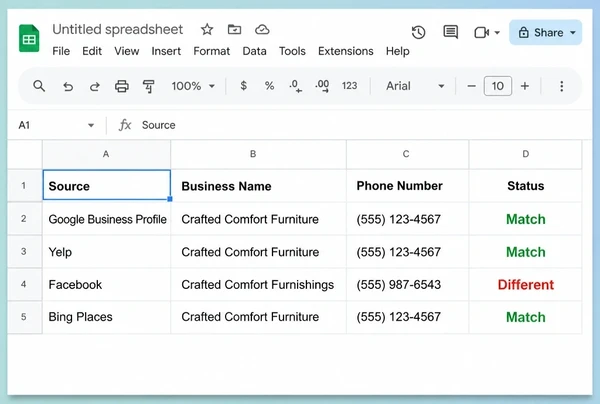Open the Arial font dropdown
The width and height of the screenshot is (600, 404).
tap(415, 86)
